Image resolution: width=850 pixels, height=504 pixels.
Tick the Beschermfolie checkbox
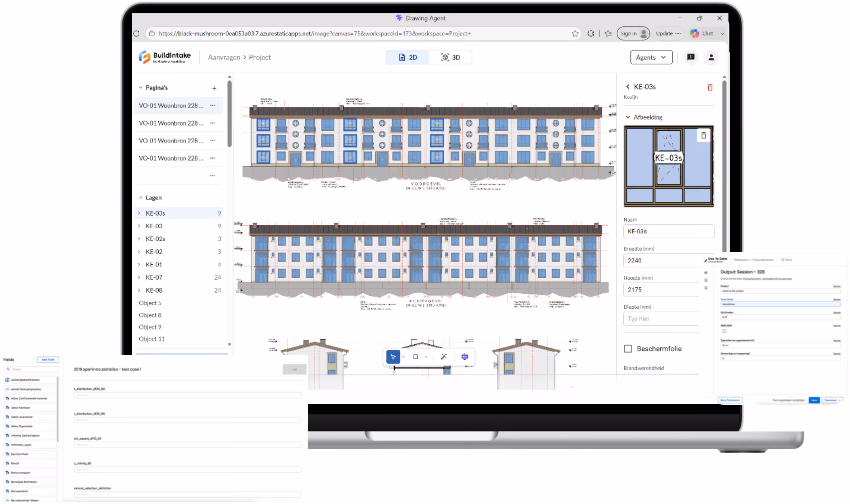click(628, 349)
